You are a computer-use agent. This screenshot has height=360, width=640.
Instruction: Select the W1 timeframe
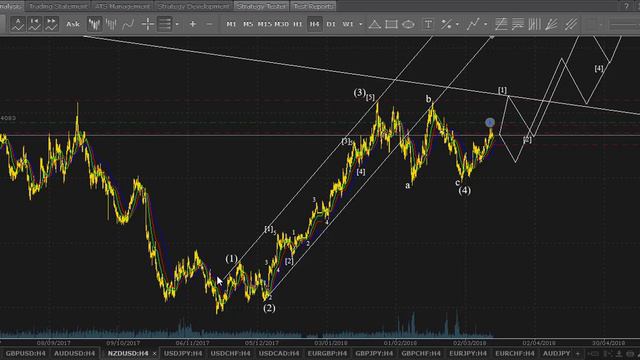click(x=348, y=24)
